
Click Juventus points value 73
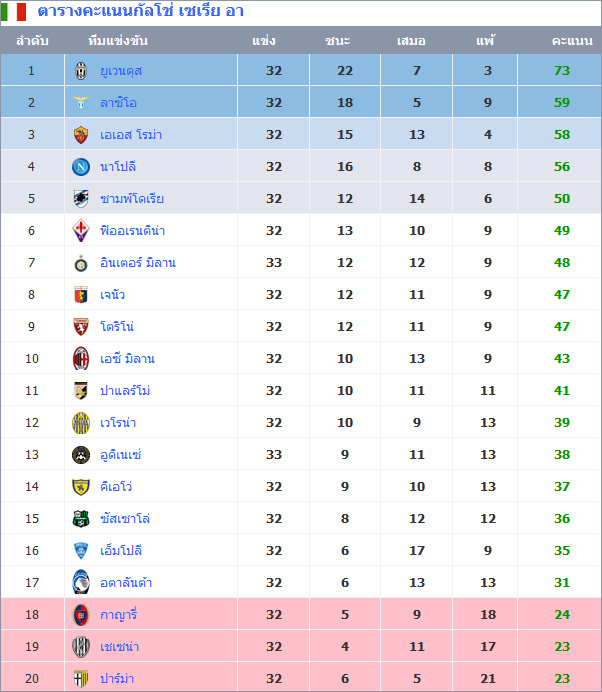[561, 71]
